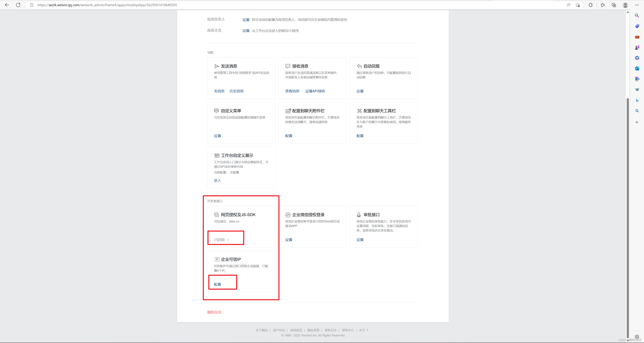Open Read aloud from the address bar

tap(569, 5)
